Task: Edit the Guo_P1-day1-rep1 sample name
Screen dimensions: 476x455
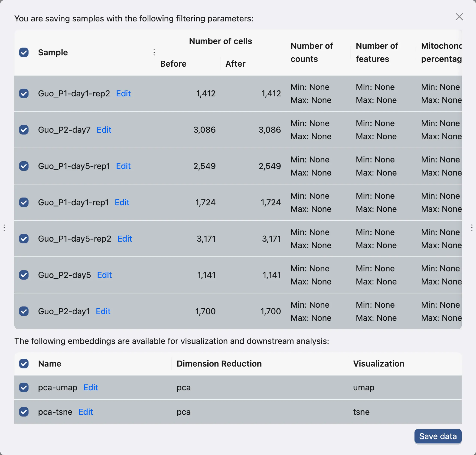Action: [122, 202]
